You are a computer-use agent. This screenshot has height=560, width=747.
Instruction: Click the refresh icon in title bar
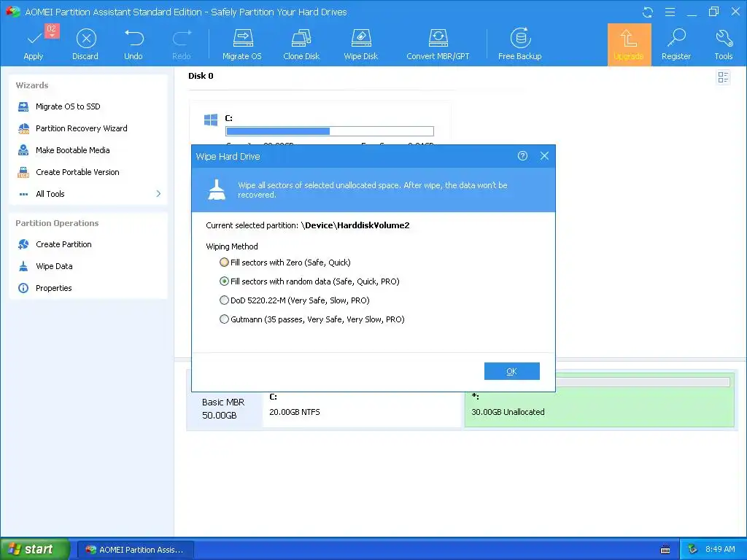(x=648, y=12)
